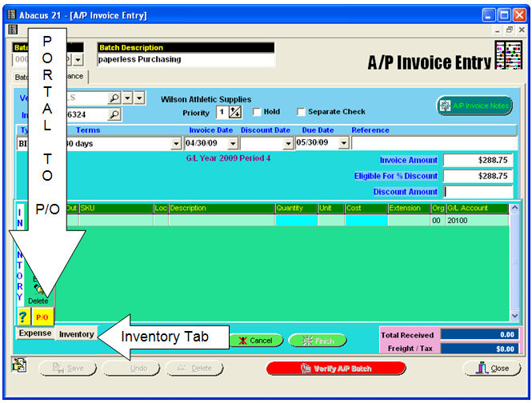Open the Invoice Date dropdown
Image resolution: width=532 pixels, height=403 pixels.
pos(233,143)
